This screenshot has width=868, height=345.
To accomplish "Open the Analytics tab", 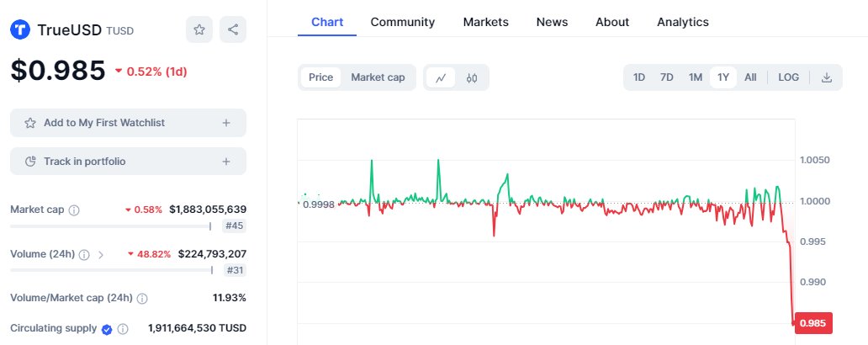I will (x=683, y=22).
